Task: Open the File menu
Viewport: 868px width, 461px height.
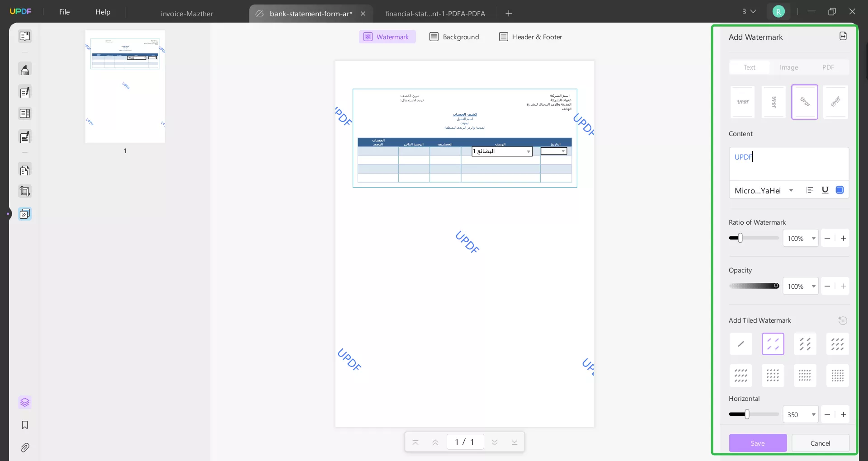Action: [65, 12]
